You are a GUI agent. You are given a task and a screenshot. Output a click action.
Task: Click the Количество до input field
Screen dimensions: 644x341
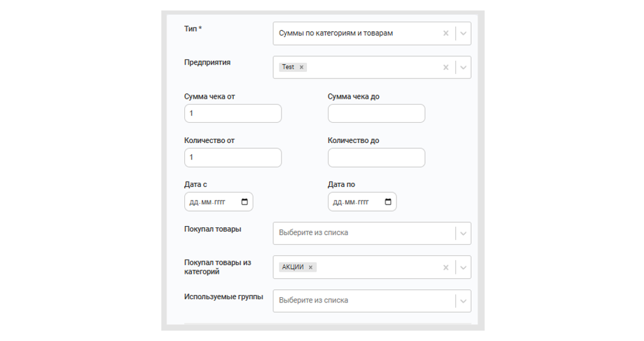click(x=376, y=157)
